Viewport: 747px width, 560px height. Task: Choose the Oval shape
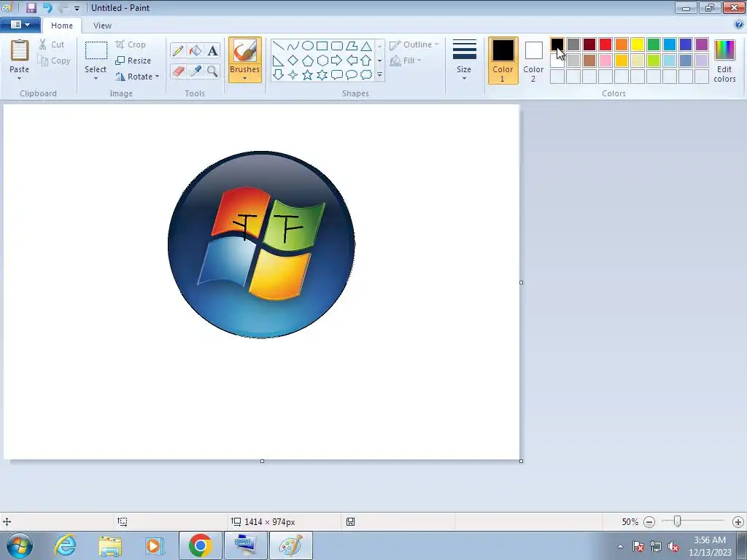point(308,46)
